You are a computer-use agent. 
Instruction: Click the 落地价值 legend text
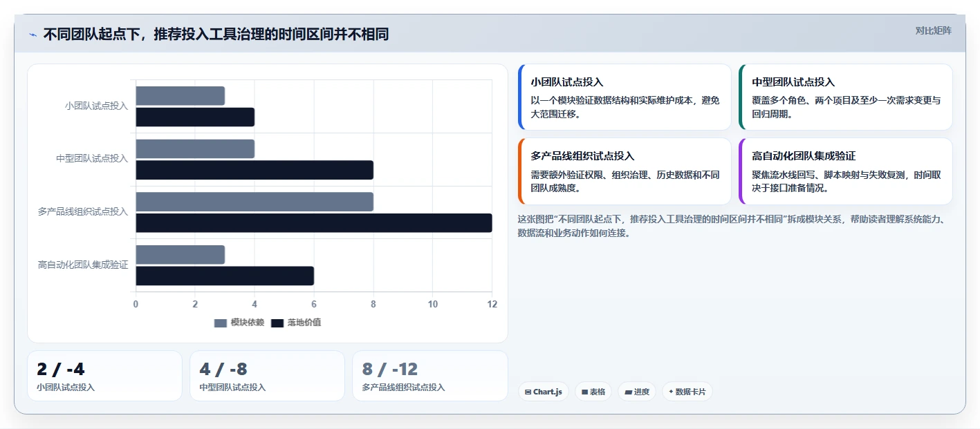point(304,323)
